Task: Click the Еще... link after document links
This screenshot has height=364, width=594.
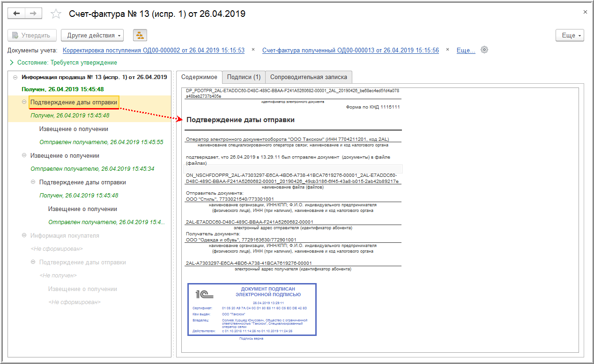Action: 466,50
